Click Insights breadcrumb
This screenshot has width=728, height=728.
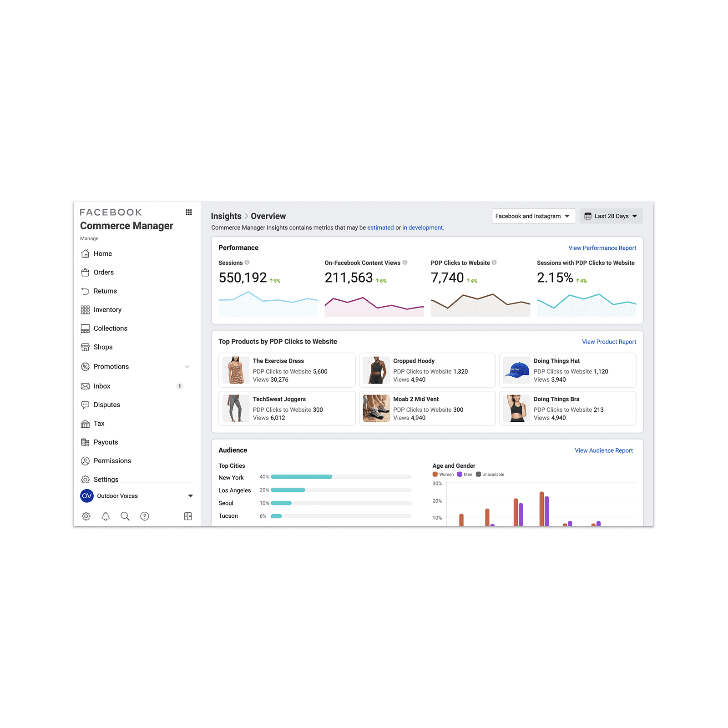pyautogui.click(x=226, y=216)
